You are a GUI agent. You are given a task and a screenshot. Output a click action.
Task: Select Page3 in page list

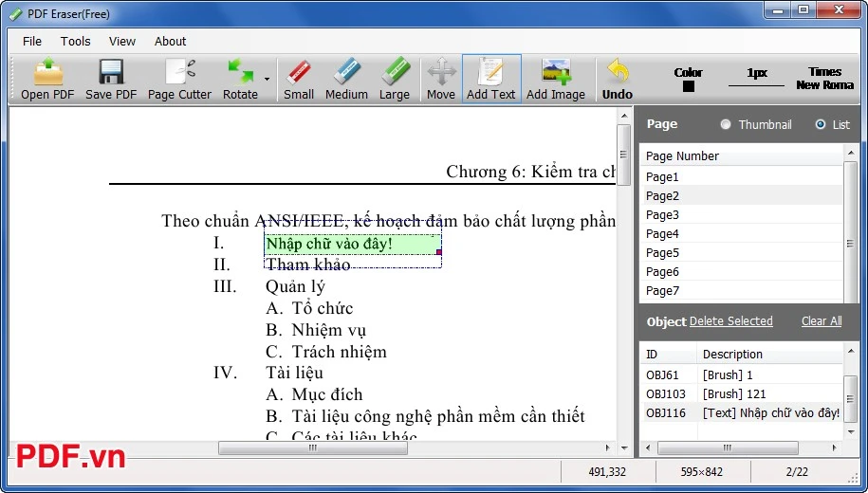(x=741, y=214)
